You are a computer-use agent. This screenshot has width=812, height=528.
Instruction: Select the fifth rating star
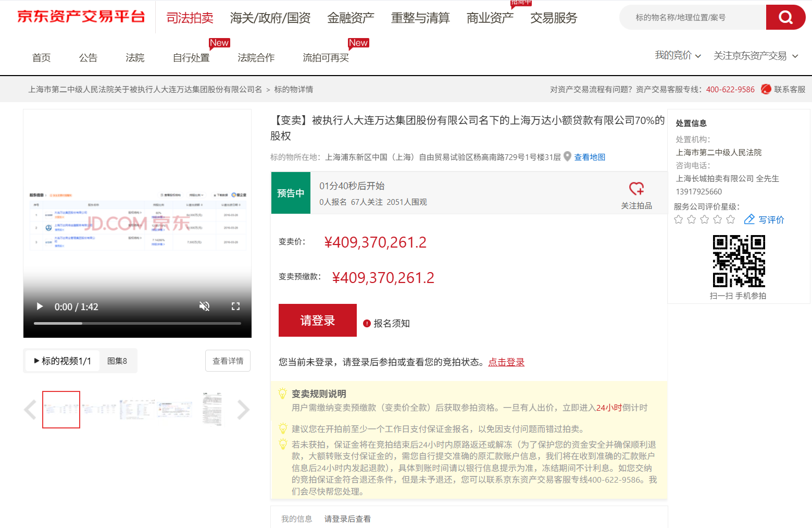[730, 219]
